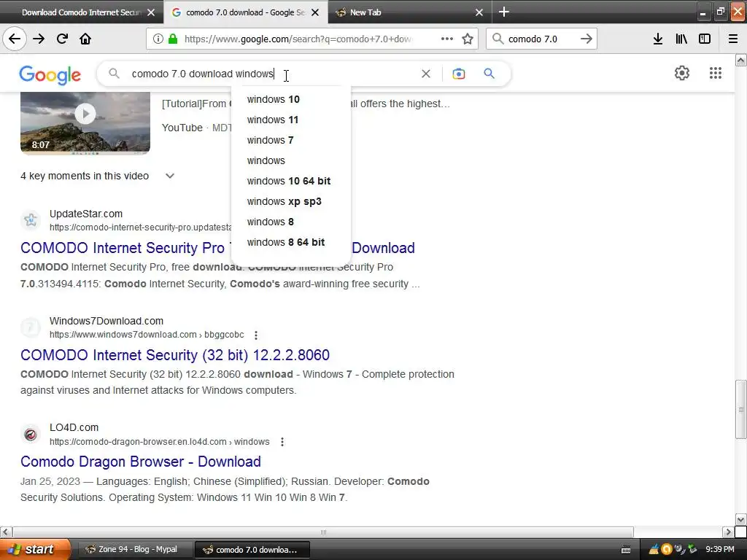Go back with the browser back arrow
The width and height of the screenshot is (747, 560).
[x=15, y=39]
